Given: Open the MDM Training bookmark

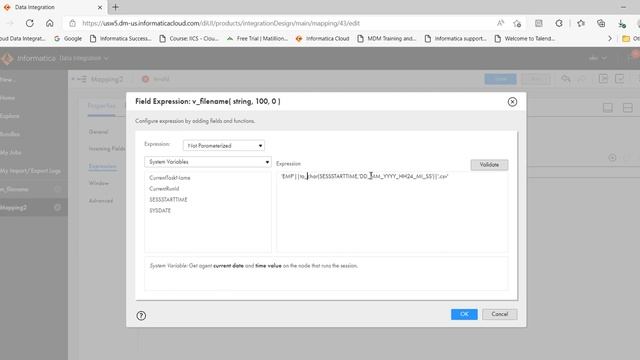Looking at the screenshot, I should coord(387,38).
